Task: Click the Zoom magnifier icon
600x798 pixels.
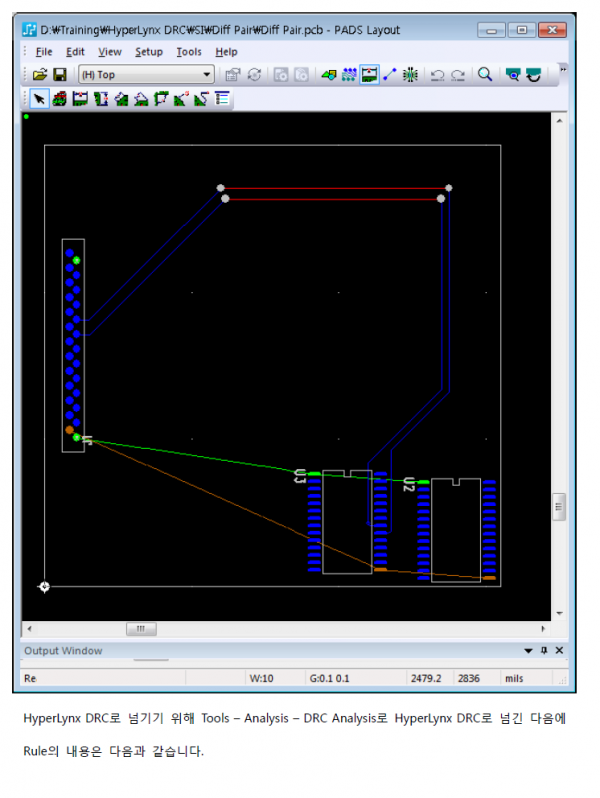Action: click(485, 75)
